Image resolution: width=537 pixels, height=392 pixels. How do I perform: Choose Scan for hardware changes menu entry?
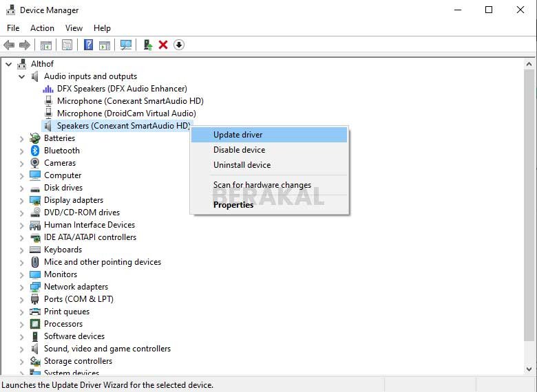coord(269,185)
